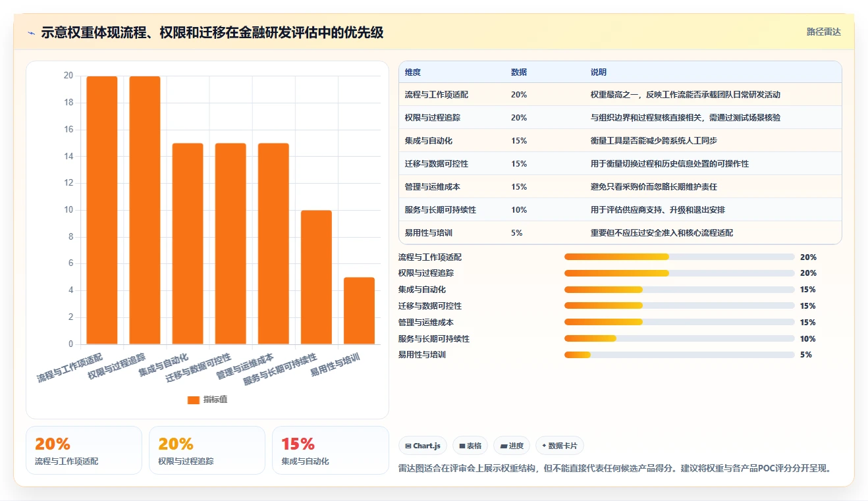The image size is (868, 501).
Task: Click the 5% value in the table
Action: (x=517, y=233)
